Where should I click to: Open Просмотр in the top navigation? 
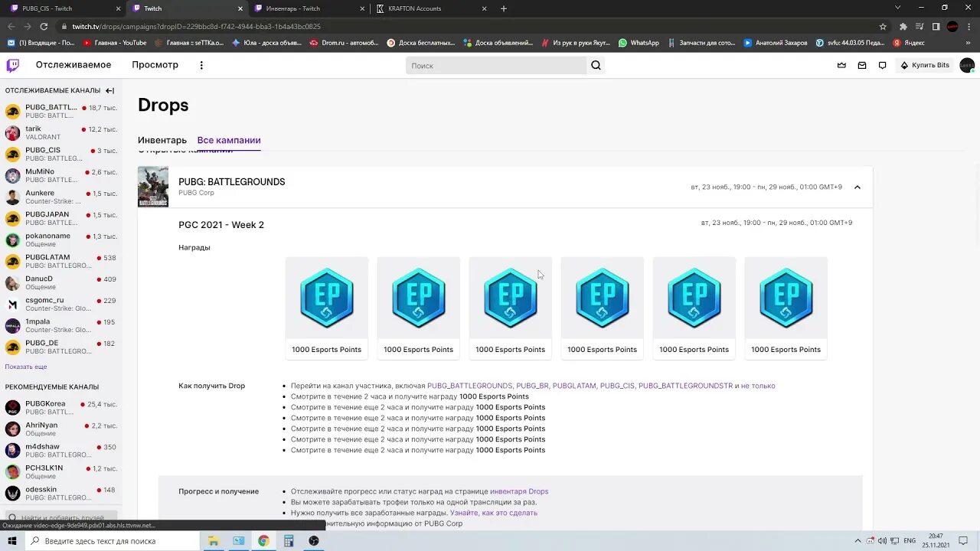pos(155,65)
